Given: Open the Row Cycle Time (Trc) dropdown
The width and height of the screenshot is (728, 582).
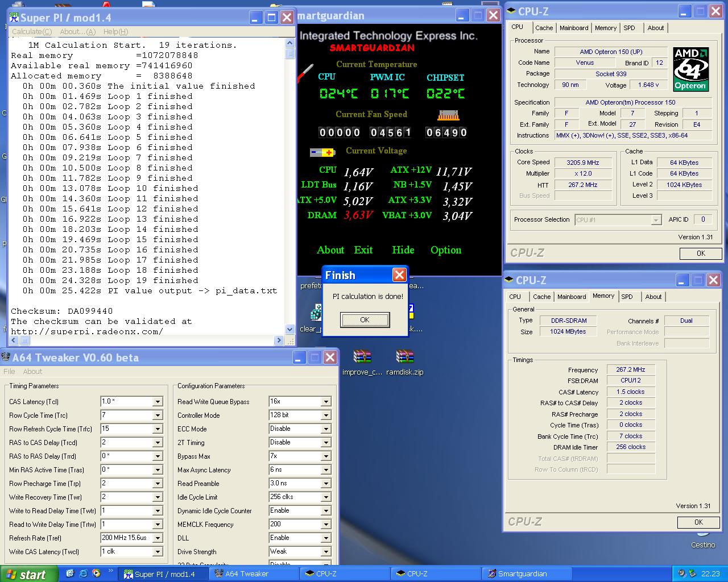Looking at the screenshot, I should [158, 415].
